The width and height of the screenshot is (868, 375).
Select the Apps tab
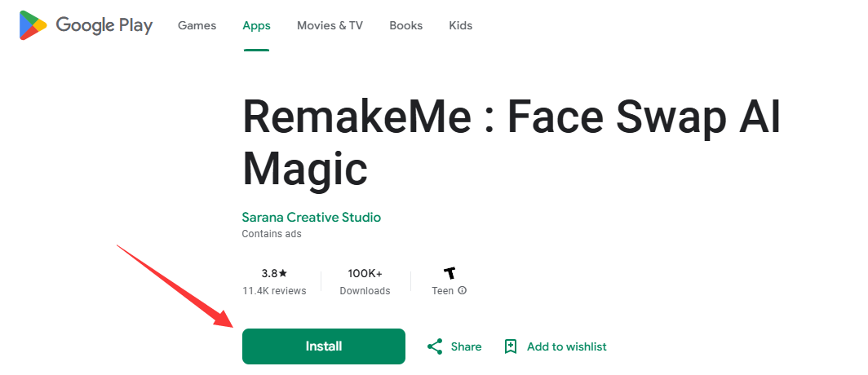tap(256, 25)
